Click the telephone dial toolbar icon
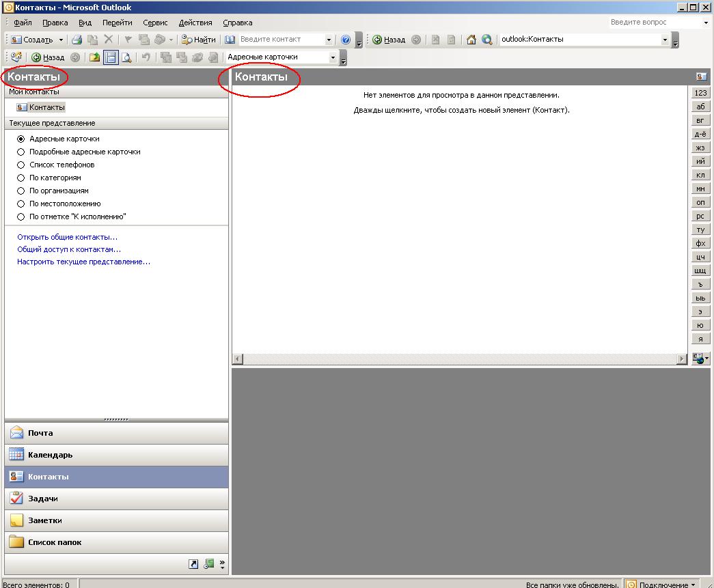The width and height of the screenshot is (714, 588). 159,40
